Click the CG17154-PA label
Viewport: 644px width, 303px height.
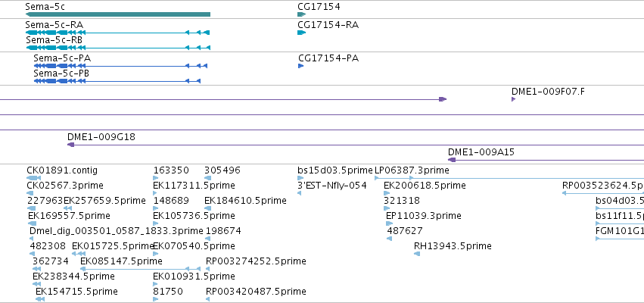(328, 58)
